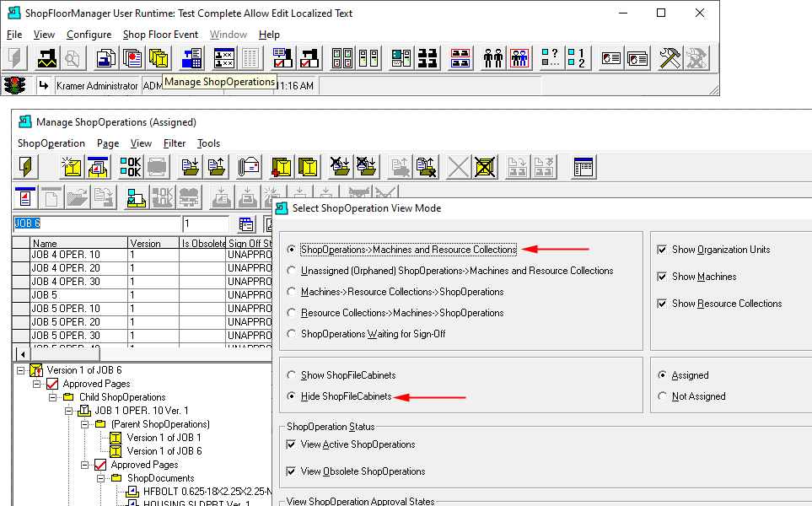The width and height of the screenshot is (812, 506).
Task: Open the Tools menu
Action: (209, 143)
